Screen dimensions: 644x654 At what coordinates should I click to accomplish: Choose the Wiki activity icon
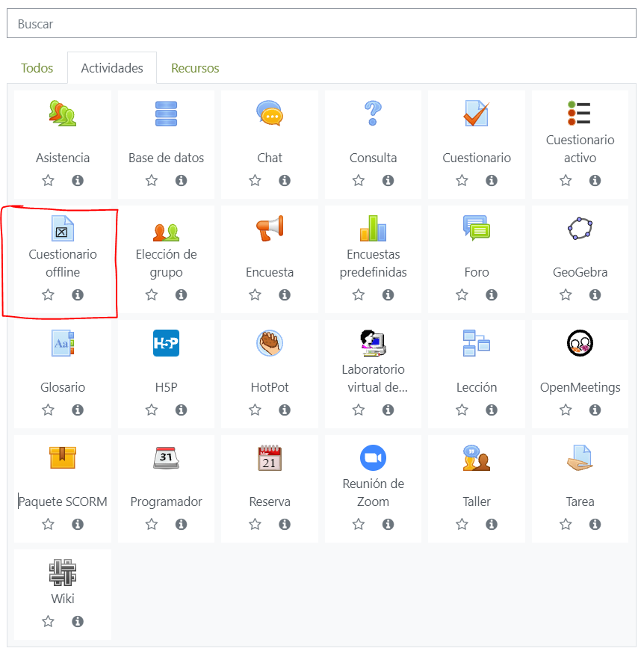pos(63,572)
